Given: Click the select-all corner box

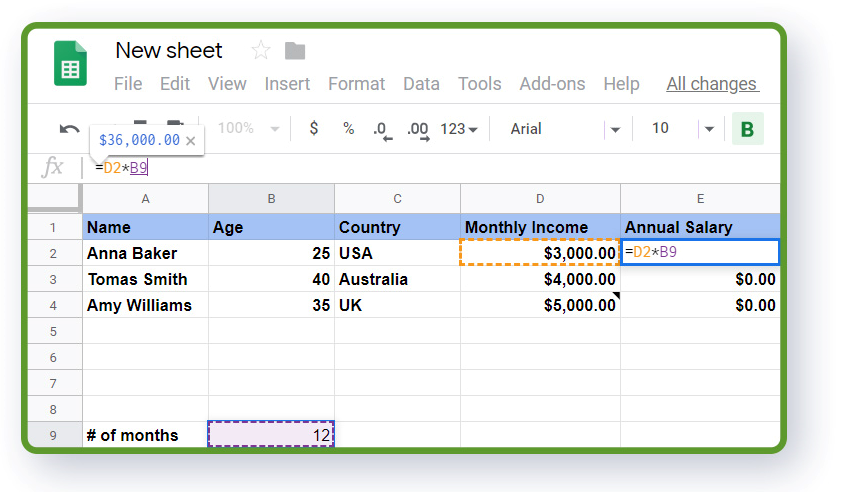Looking at the screenshot, I should point(54,197).
